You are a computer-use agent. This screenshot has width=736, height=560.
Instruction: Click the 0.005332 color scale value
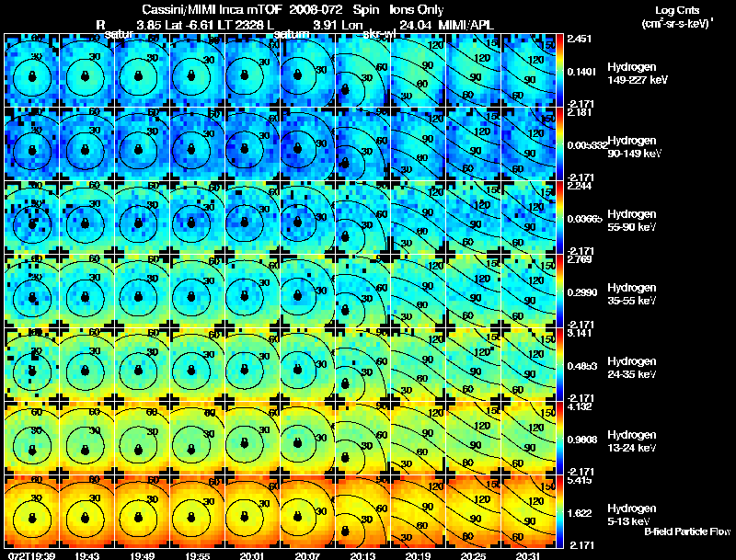tap(587, 145)
